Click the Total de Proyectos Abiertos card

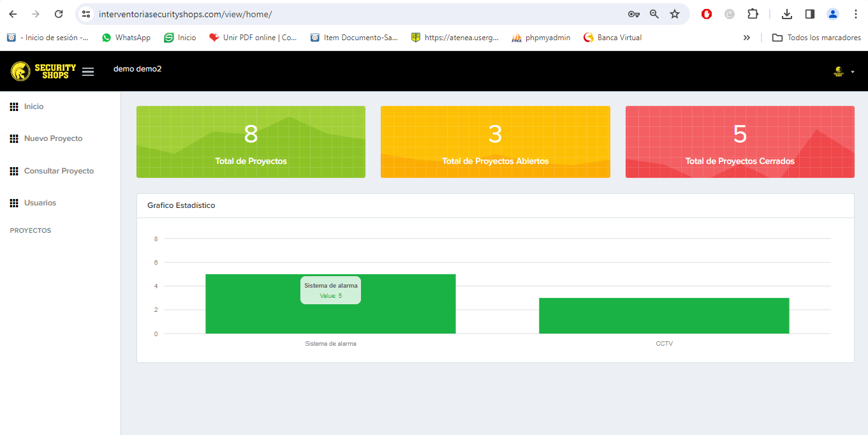[495, 142]
